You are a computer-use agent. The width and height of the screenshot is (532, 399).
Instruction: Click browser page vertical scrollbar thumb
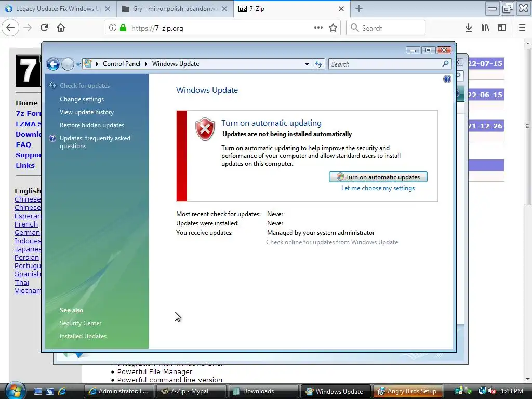click(527, 126)
